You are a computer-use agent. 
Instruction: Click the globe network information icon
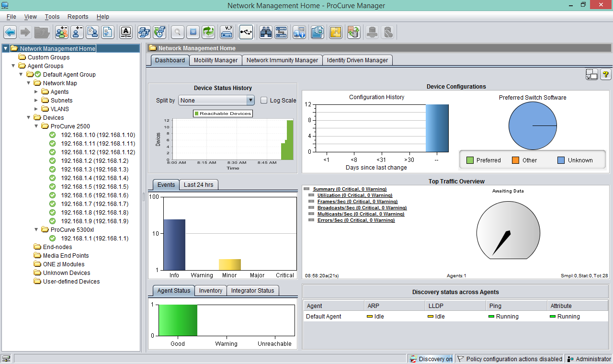coord(298,32)
